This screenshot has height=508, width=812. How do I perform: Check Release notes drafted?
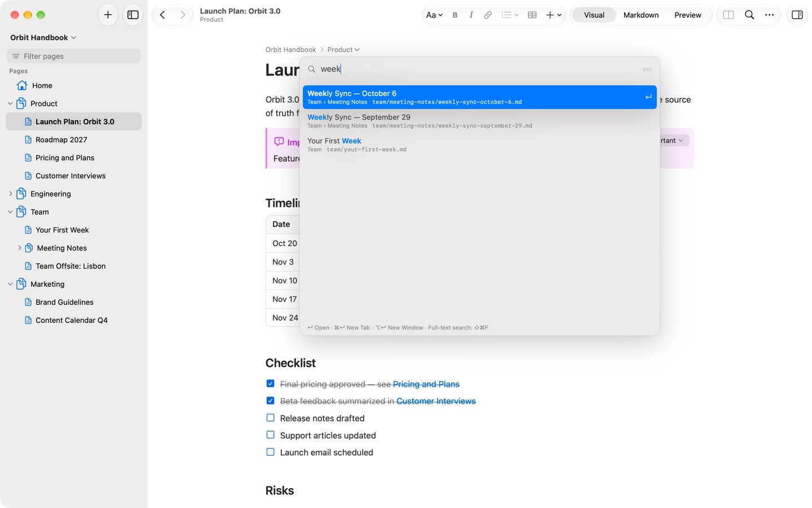tap(270, 418)
